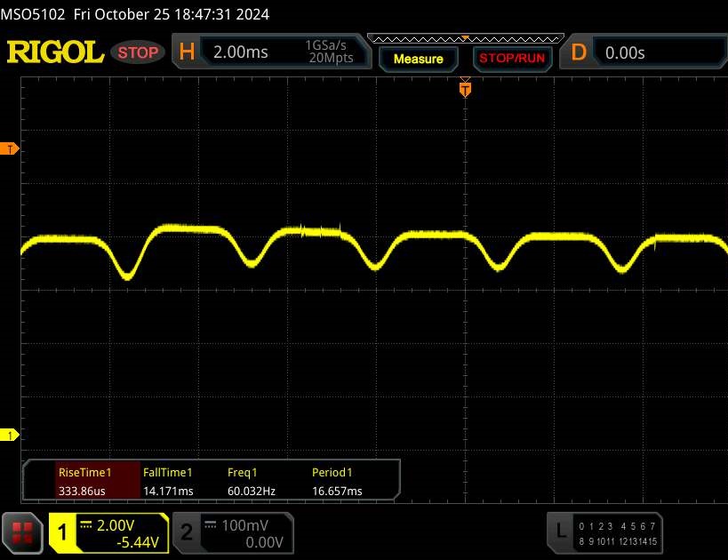The image size is (728, 560).
Task: Click the 333.86us rise time value
Action: pos(82,491)
